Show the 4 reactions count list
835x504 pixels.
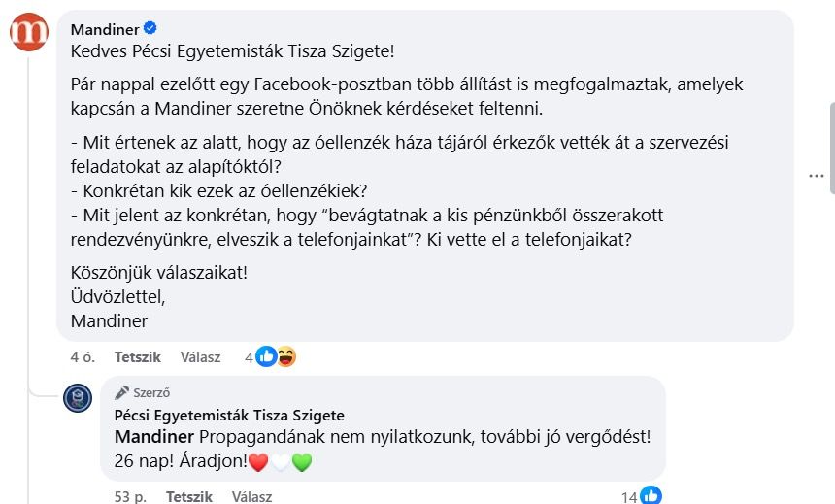(x=249, y=357)
